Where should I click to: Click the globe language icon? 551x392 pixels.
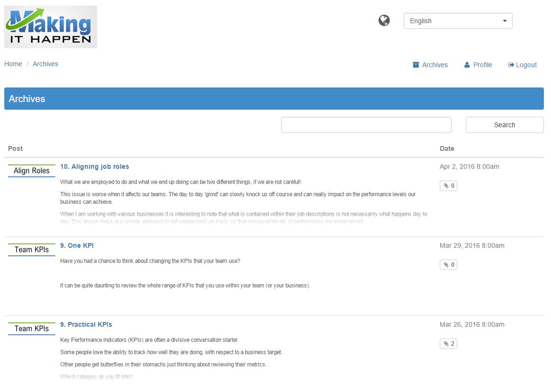(x=384, y=20)
